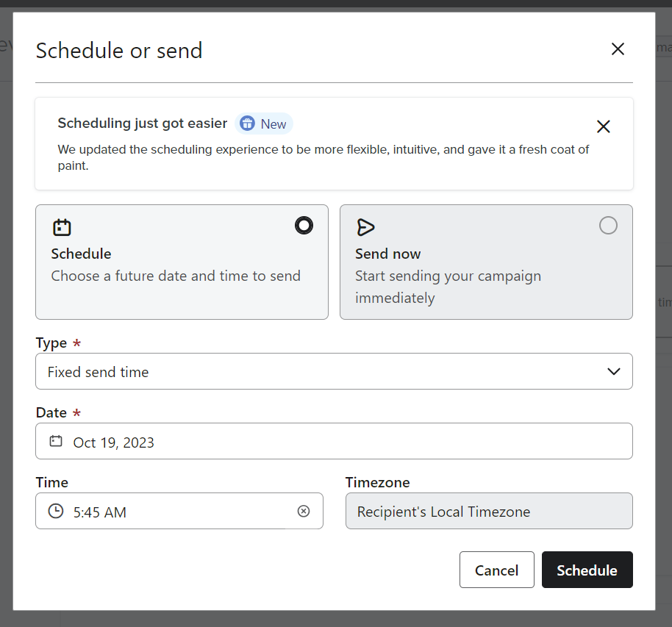The image size is (672, 627).
Task: Click the New badge label
Action: tap(274, 124)
